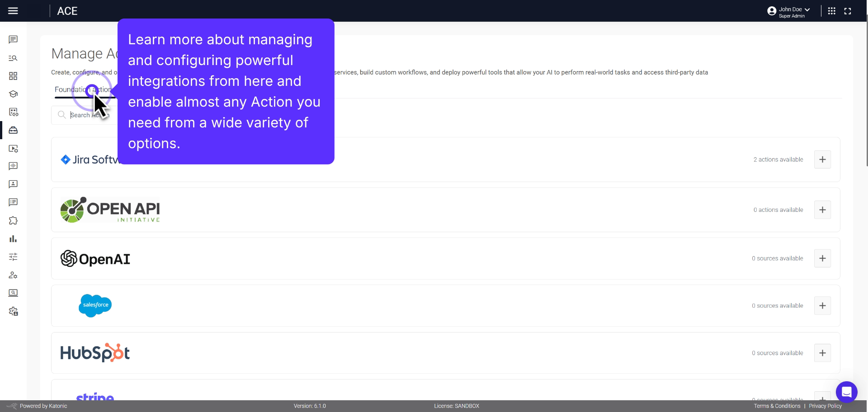Viewport: 868px width, 412px height.
Task: Open the user management icon in sidebar
Action: 13,275
